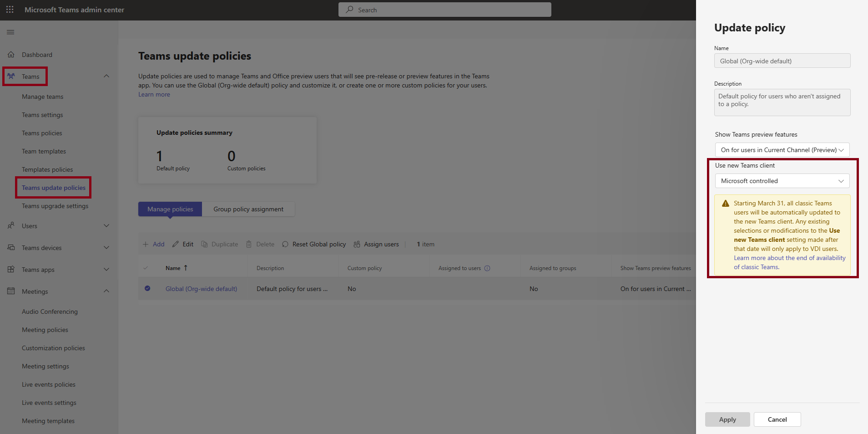The height and width of the screenshot is (434, 868).
Task: Click the Edit pencil icon
Action: [176, 244]
